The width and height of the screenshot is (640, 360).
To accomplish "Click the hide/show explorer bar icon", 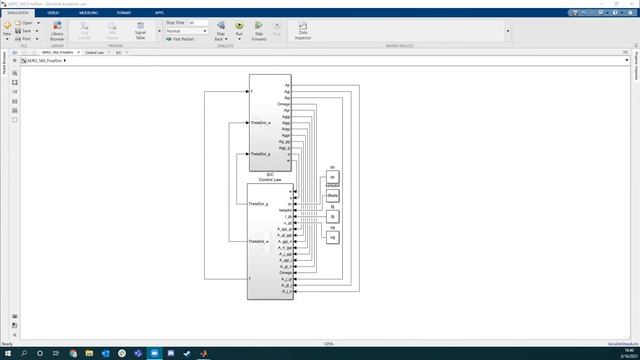I will 15,60.
